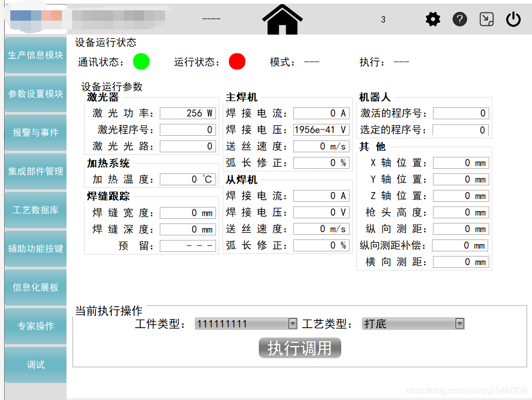
Task: Open the 生产信息模块 sidebar module
Action: (x=36, y=55)
